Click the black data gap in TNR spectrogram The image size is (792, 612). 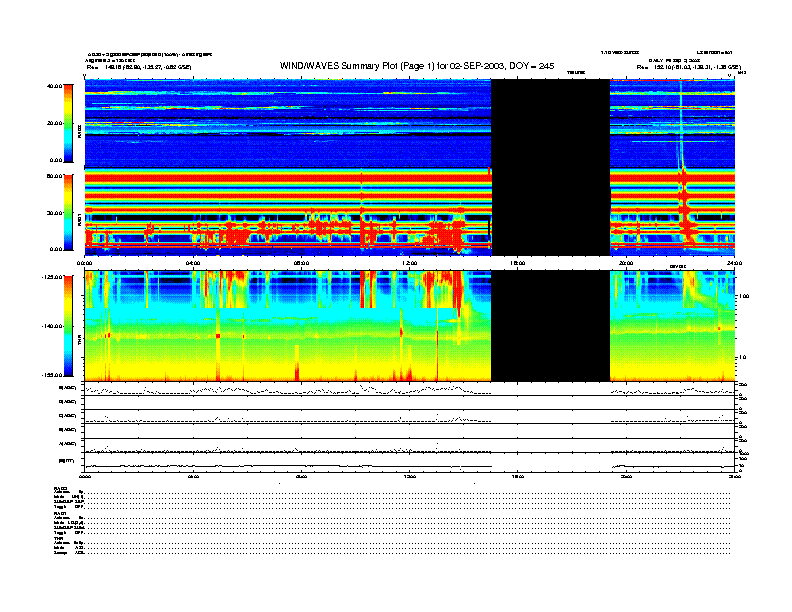click(551, 326)
